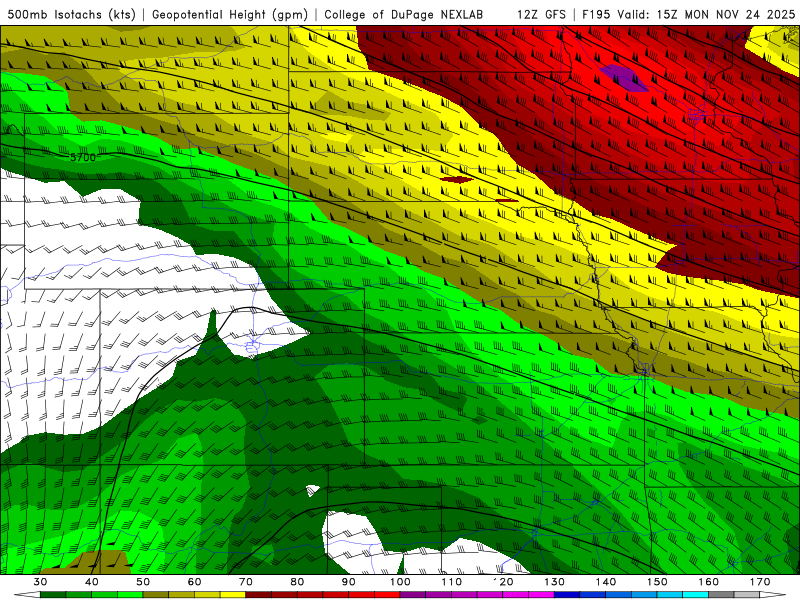This screenshot has width=800, height=600.
Task: Click the '50' color scale label
Action: click(143, 582)
